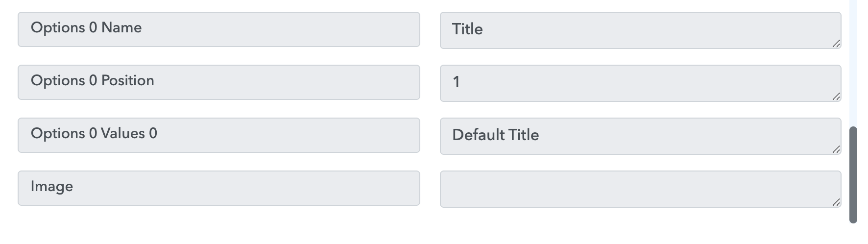Click the 'Values 0' label text
The height and width of the screenshot is (244, 868).
pyautogui.click(x=129, y=133)
